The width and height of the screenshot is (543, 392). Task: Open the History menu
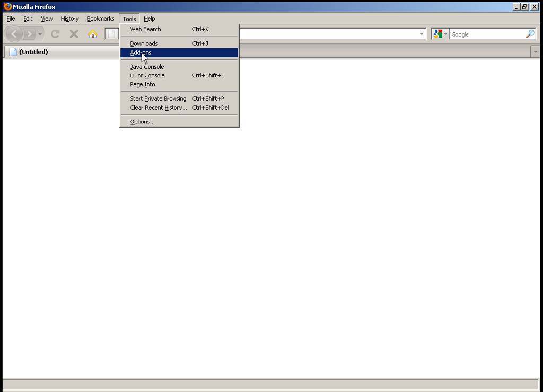tap(69, 19)
